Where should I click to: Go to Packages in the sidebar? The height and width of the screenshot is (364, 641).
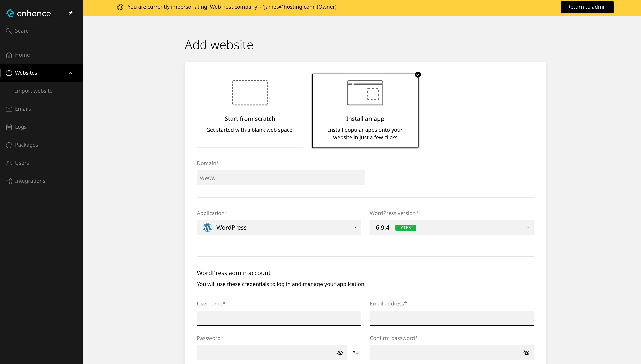click(26, 145)
